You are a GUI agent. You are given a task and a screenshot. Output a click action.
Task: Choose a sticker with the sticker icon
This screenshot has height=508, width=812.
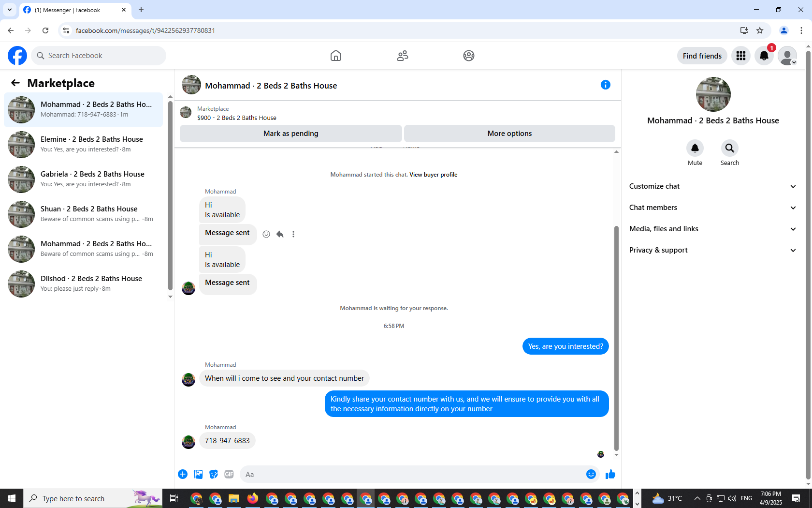click(x=214, y=474)
